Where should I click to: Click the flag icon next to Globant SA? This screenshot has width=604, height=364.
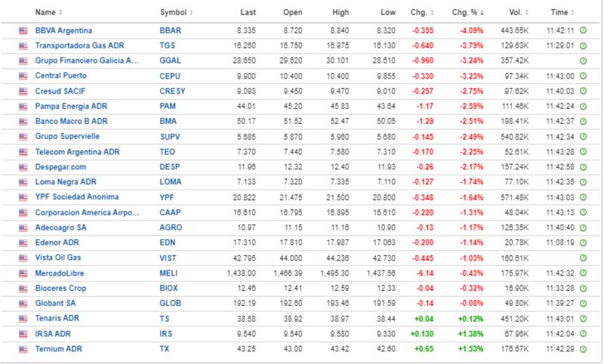coord(23,303)
